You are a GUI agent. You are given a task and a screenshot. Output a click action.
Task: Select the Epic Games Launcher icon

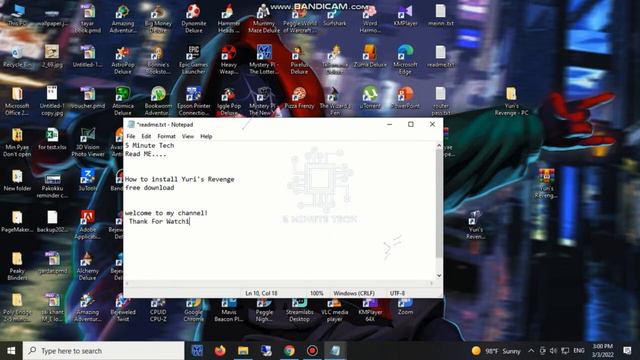click(x=193, y=60)
